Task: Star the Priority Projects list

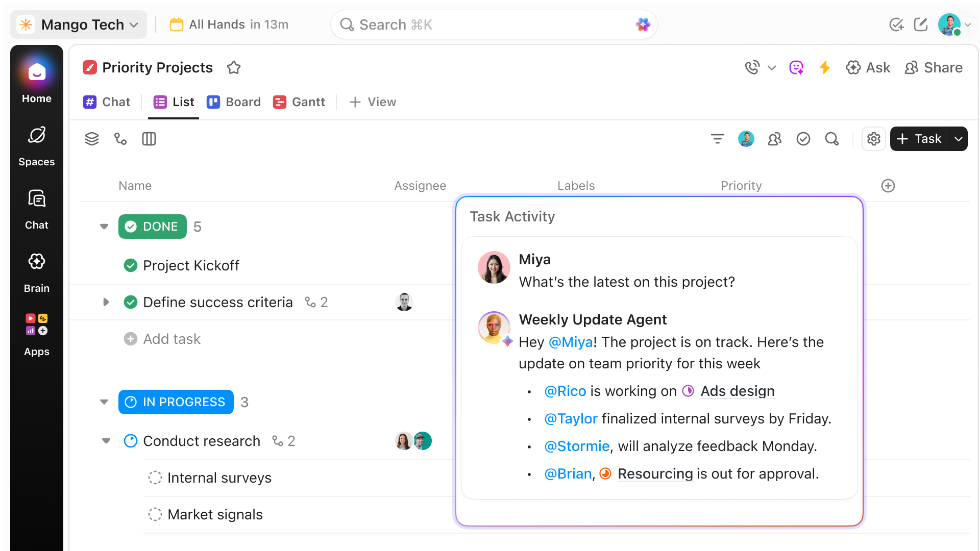Action: 234,67
